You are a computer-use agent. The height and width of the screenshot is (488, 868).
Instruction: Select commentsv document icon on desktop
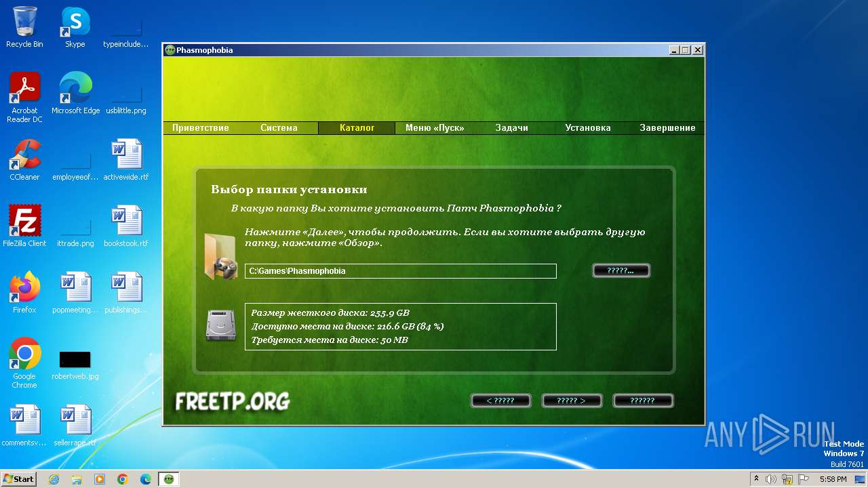tap(24, 426)
